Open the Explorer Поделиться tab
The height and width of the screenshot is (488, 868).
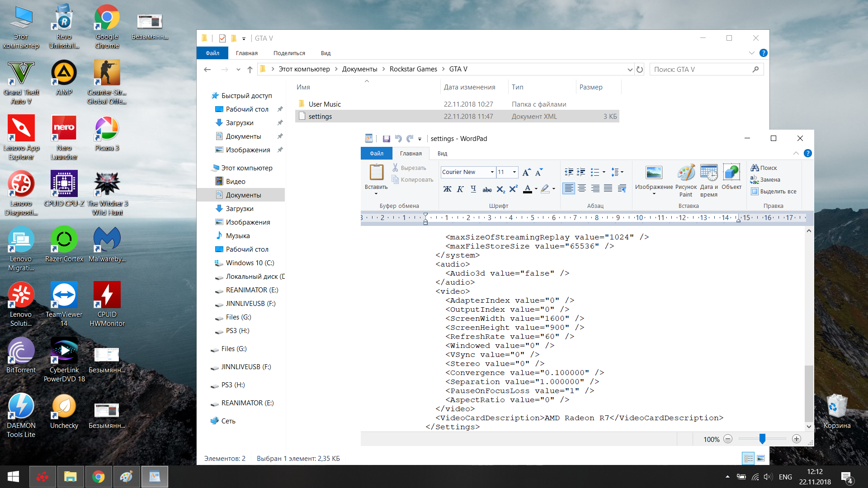coord(289,53)
